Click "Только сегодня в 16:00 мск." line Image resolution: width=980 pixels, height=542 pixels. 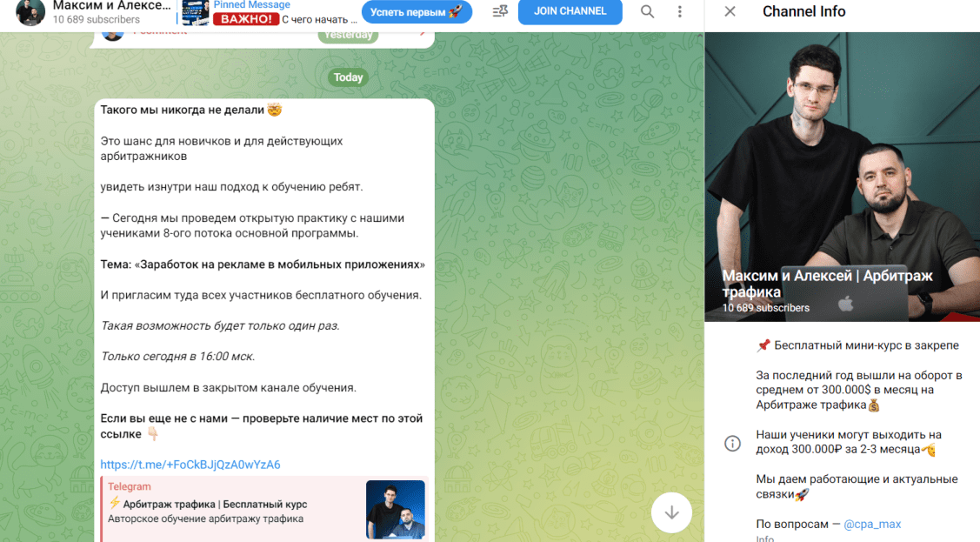(177, 357)
